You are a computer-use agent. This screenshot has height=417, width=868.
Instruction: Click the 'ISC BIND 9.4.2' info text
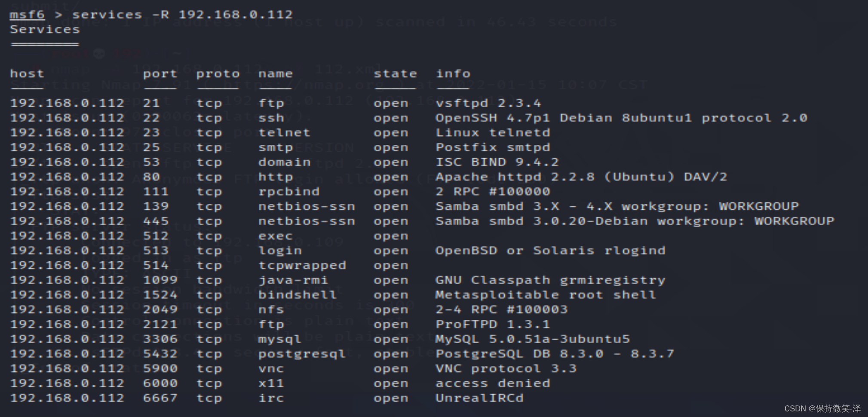coord(497,162)
